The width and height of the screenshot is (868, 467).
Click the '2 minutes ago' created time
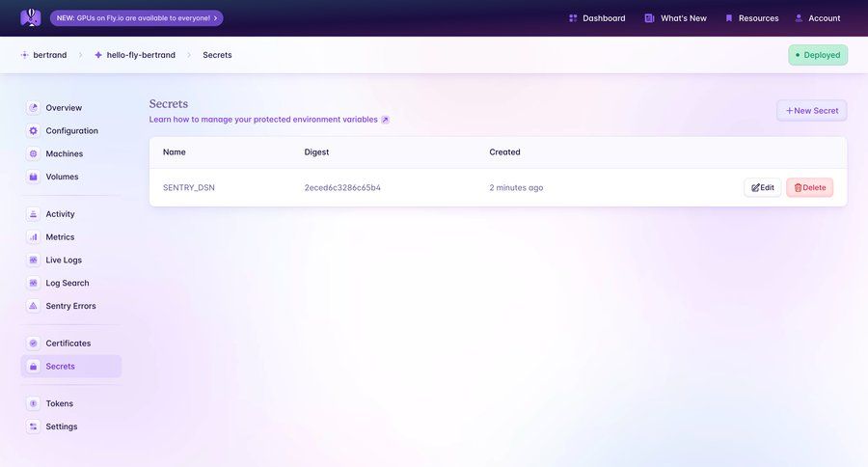click(x=516, y=188)
